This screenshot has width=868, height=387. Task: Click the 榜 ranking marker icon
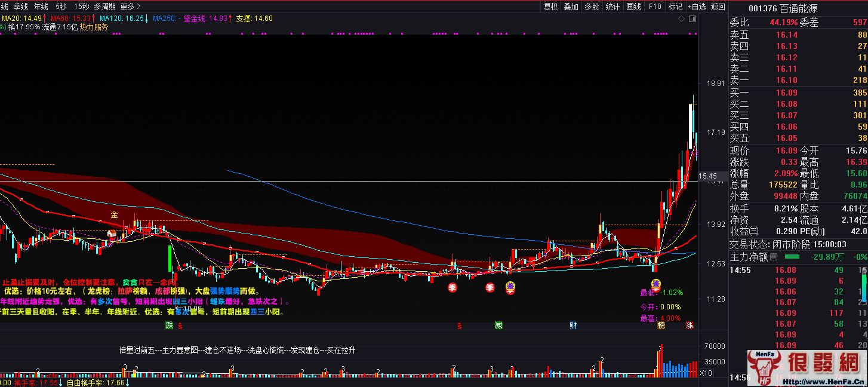(x=661, y=325)
